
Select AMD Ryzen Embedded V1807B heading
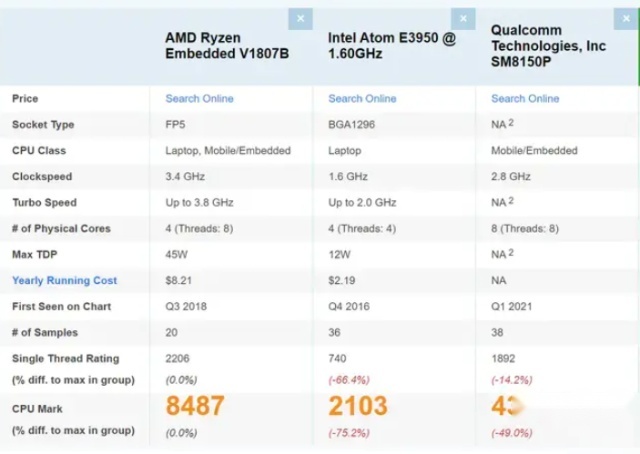click(x=227, y=46)
